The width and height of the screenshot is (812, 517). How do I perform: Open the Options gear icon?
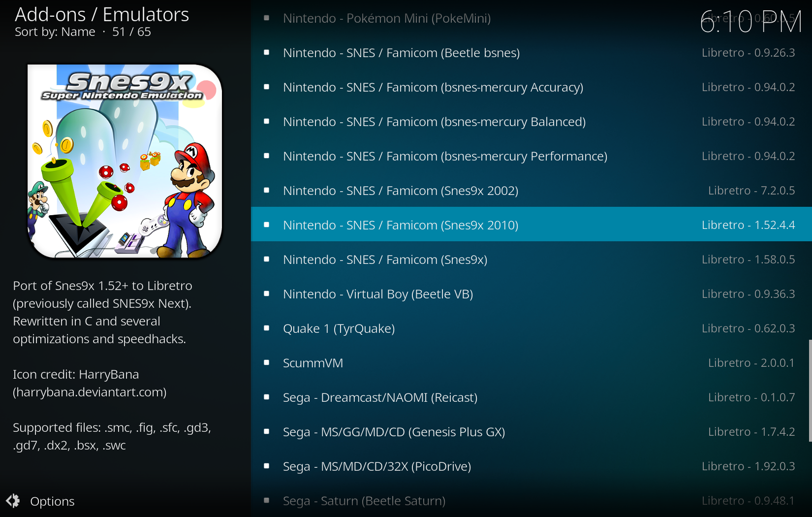tap(13, 501)
